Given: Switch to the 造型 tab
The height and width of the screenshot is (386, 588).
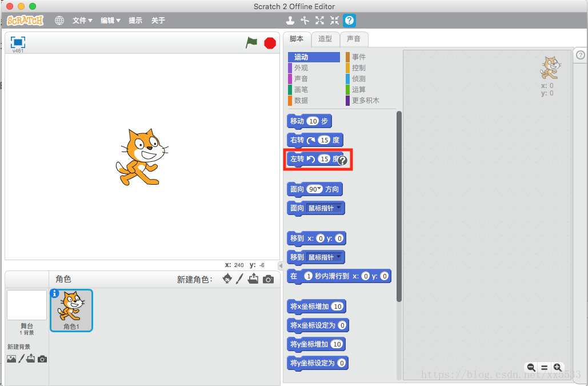Looking at the screenshot, I should 325,39.
